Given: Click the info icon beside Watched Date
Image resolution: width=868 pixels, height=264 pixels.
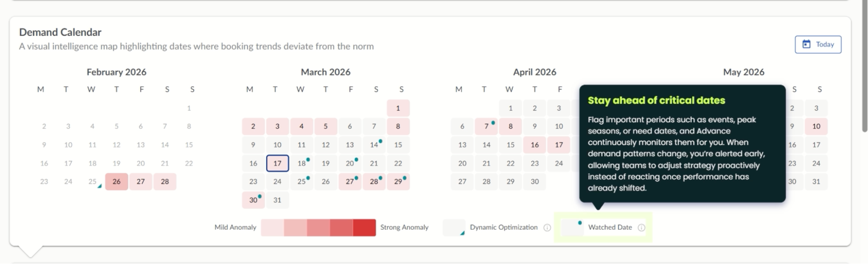Looking at the screenshot, I should click(x=641, y=228).
